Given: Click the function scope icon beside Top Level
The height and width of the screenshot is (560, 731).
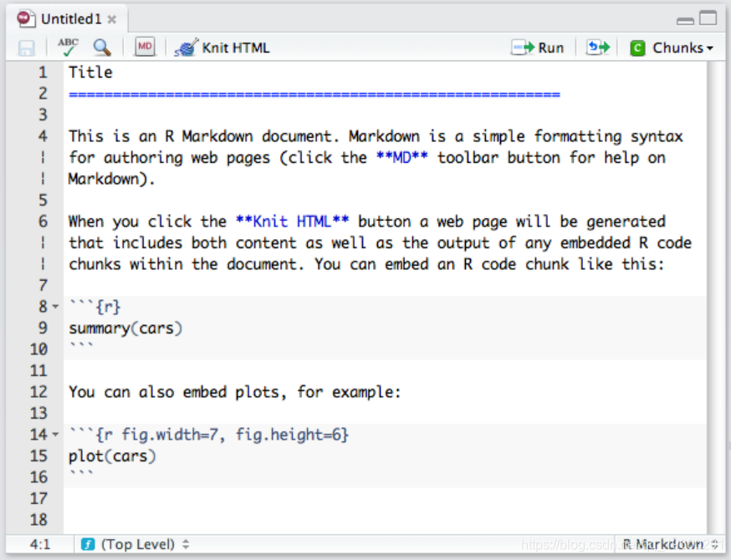Looking at the screenshot, I should click(88, 544).
